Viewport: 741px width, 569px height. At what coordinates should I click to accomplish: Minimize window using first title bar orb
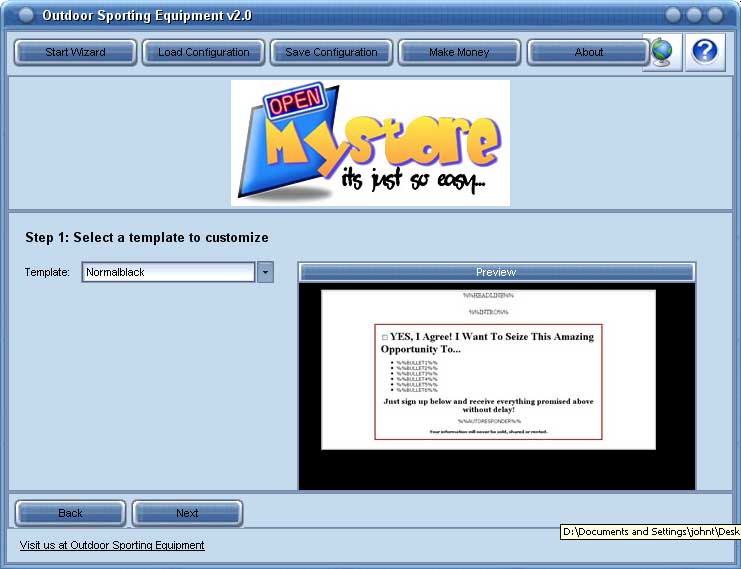coord(673,15)
